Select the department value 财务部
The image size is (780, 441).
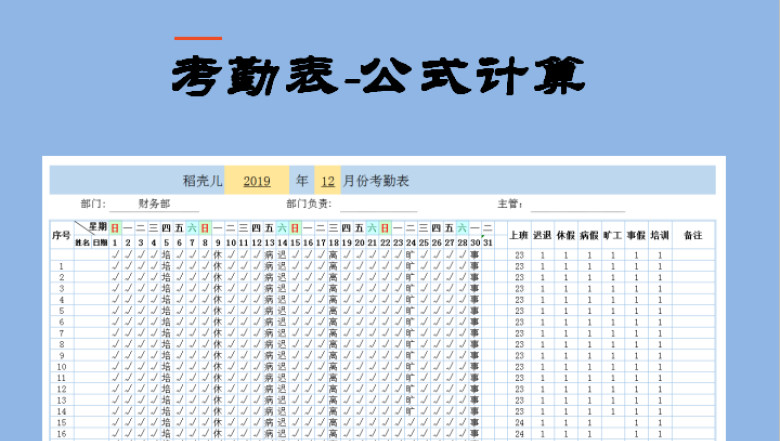tap(154, 203)
